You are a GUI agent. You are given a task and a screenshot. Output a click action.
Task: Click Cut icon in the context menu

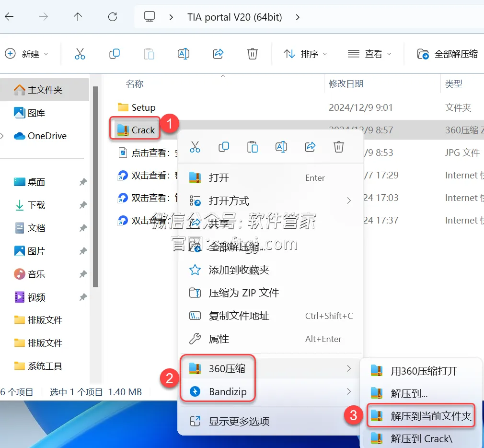click(195, 147)
